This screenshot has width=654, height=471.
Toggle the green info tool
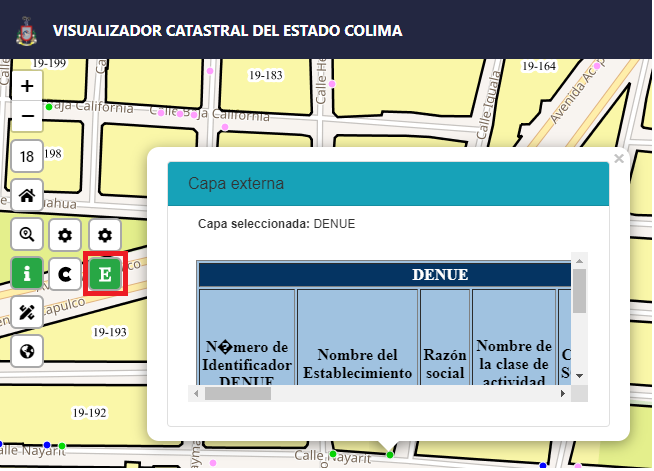(x=27, y=273)
